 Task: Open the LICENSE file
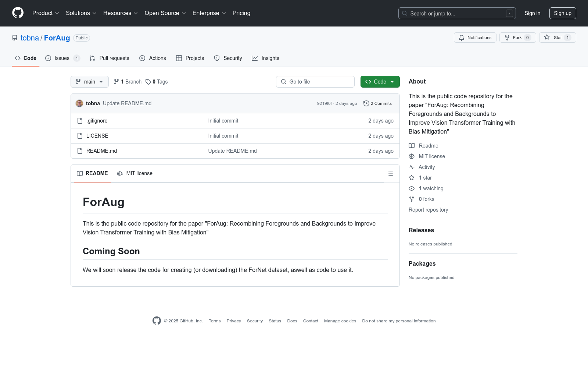point(97,136)
